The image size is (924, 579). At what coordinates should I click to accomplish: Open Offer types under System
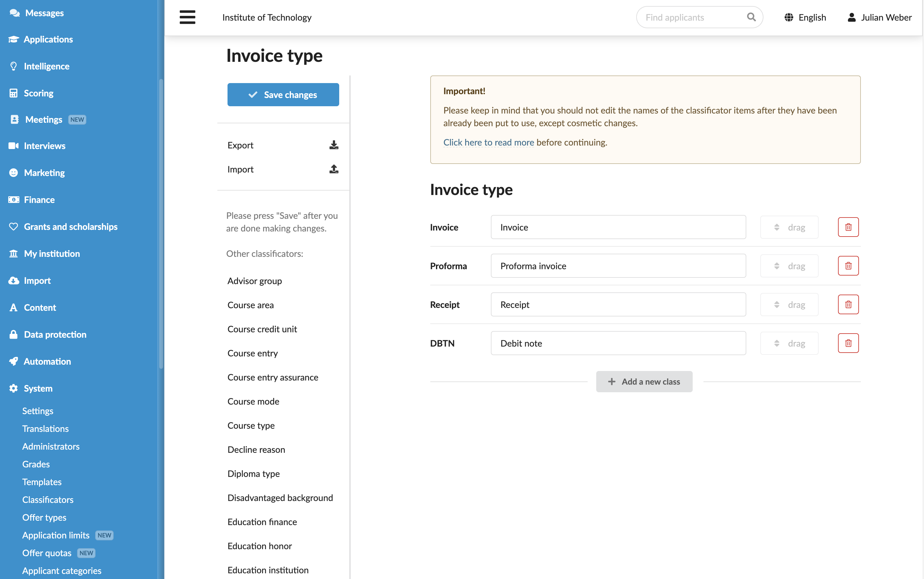pyautogui.click(x=44, y=517)
